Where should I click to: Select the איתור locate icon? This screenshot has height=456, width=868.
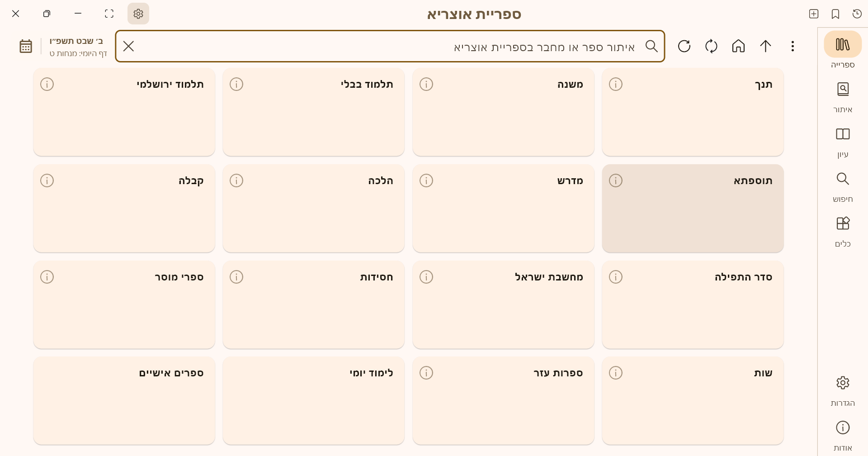pos(842,89)
